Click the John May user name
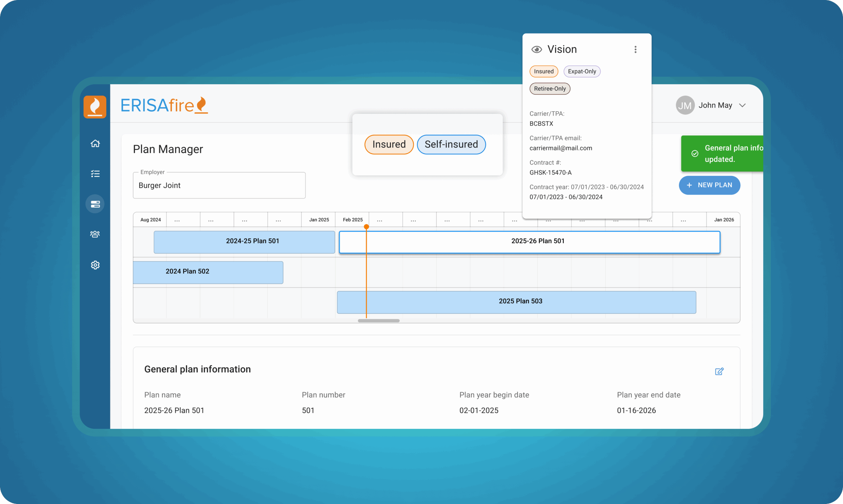Viewport: 843px width, 504px height. click(715, 105)
